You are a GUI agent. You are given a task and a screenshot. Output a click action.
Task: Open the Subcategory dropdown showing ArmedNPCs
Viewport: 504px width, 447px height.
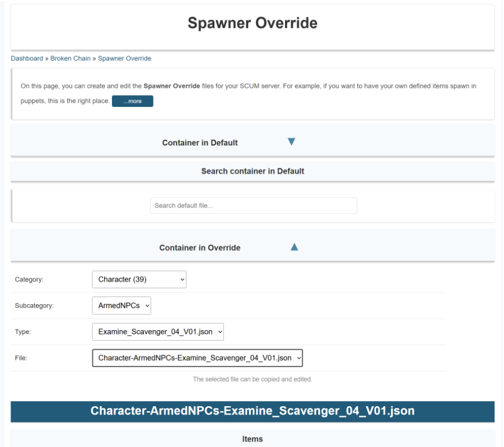click(x=121, y=305)
